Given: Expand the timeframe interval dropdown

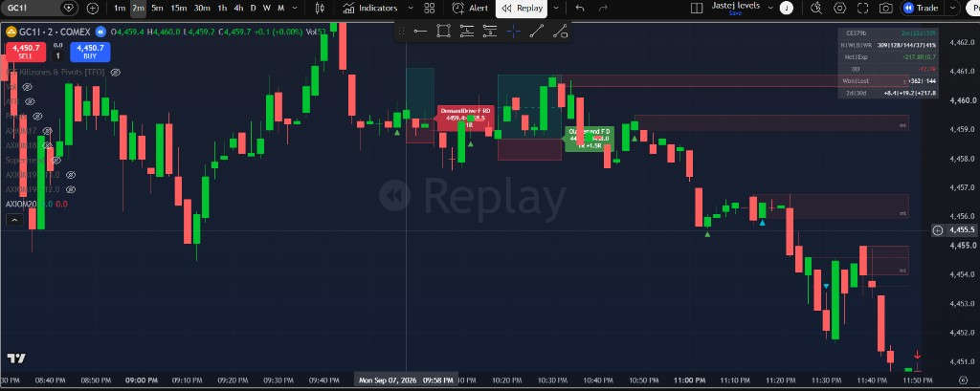Looking at the screenshot, I should (x=294, y=8).
